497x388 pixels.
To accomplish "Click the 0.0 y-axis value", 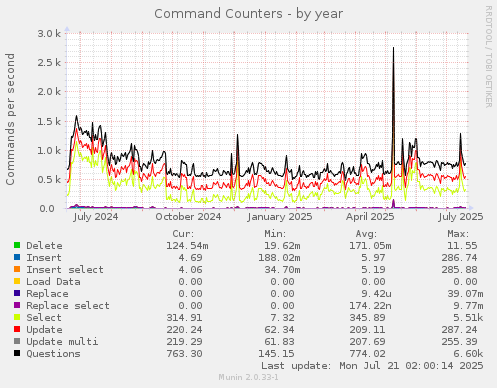I will tap(47, 209).
